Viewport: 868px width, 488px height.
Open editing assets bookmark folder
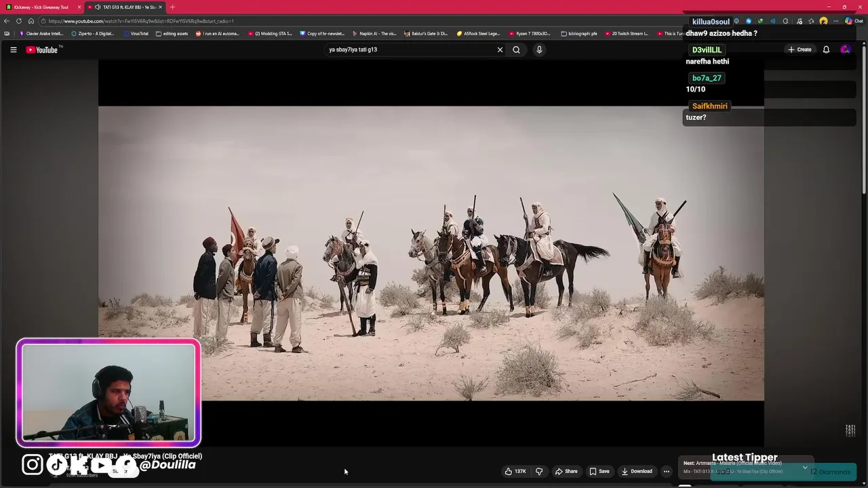click(x=172, y=33)
